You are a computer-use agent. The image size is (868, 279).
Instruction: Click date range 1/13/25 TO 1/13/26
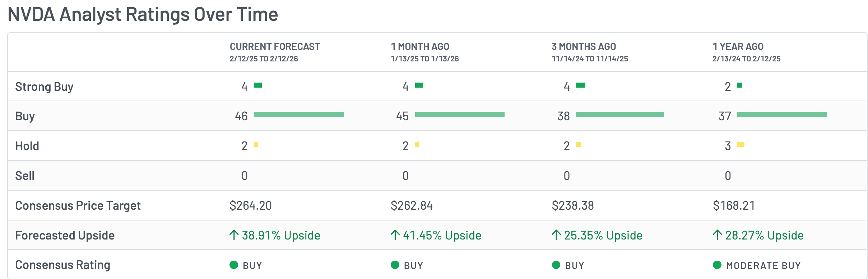pyautogui.click(x=425, y=59)
